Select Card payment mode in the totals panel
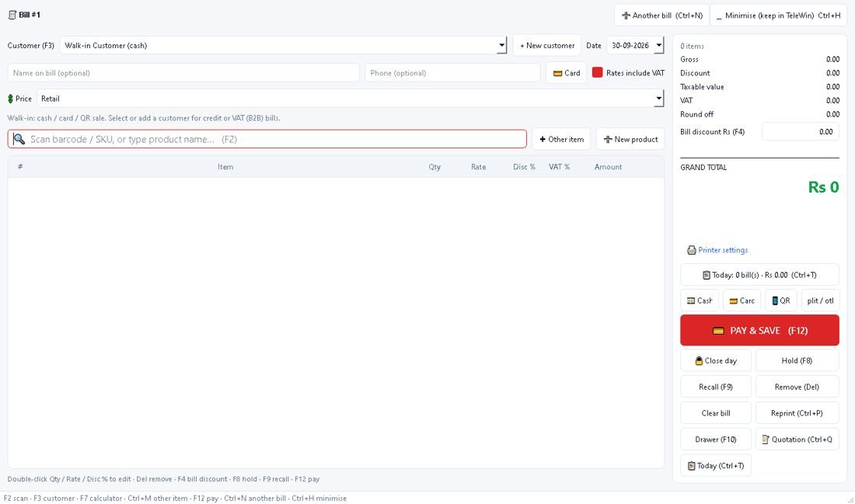The width and height of the screenshot is (855, 504). pyautogui.click(x=742, y=301)
